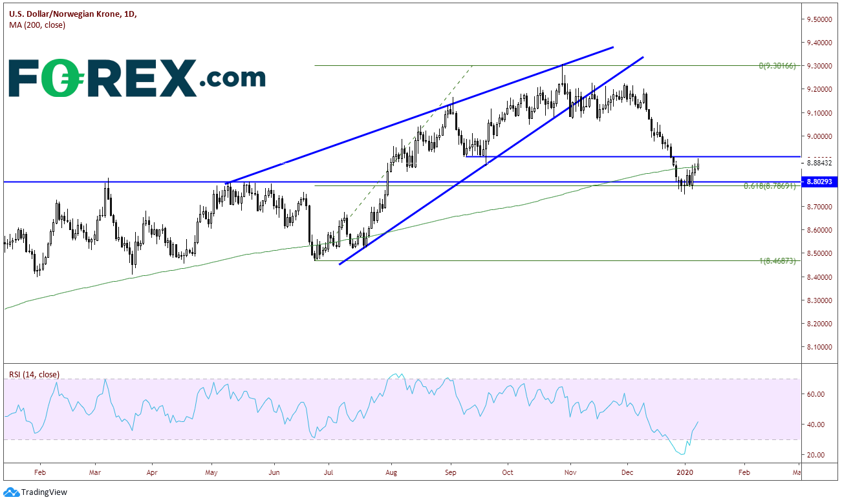Image resolution: width=842 pixels, height=504 pixels.
Task: Click the TradingView cloud logo icon
Action: [11, 492]
